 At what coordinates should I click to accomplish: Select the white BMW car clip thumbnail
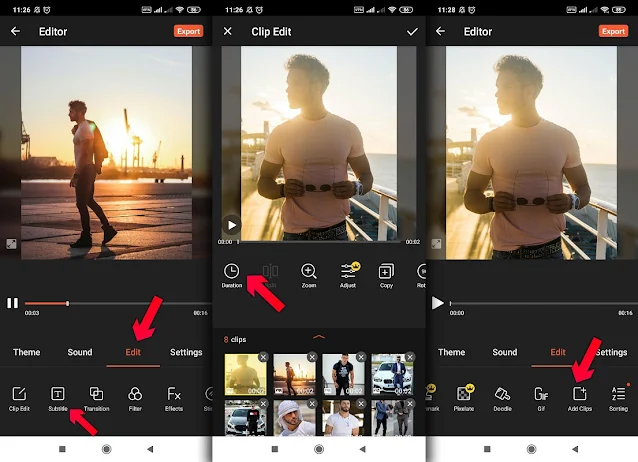click(x=392, y=374)
